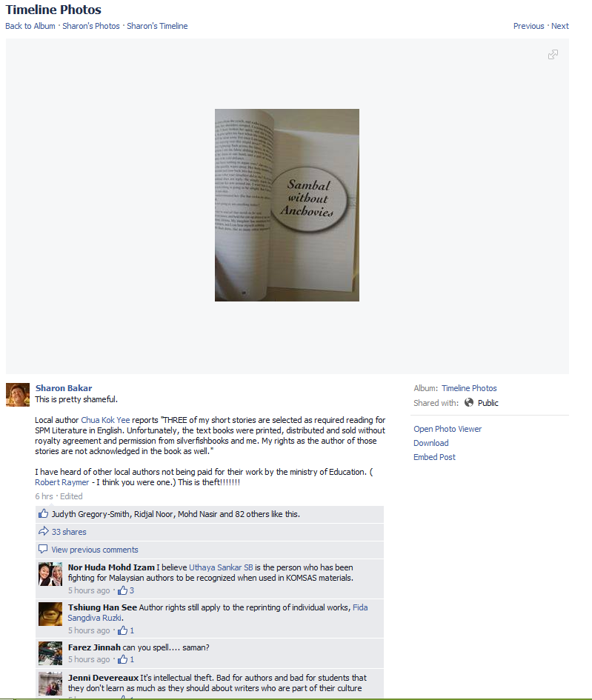
Task: Expand View previous comments
Action: (x=95, y=550)
